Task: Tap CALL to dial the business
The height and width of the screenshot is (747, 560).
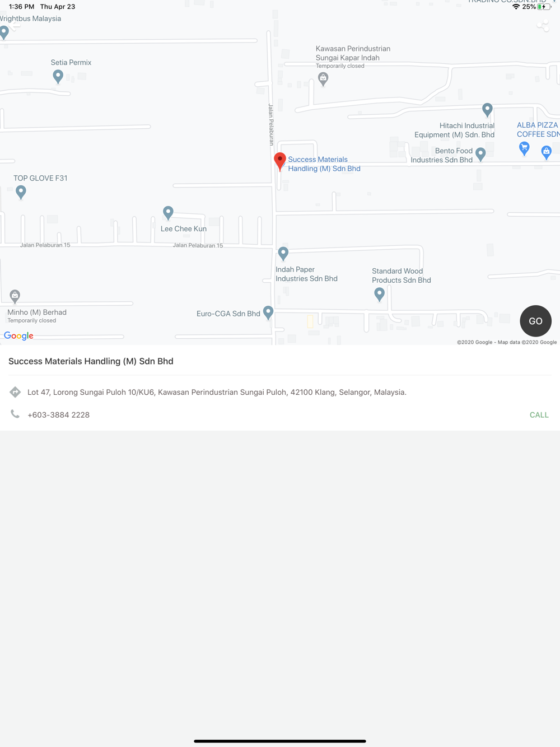Action: (x=539, y=415)
